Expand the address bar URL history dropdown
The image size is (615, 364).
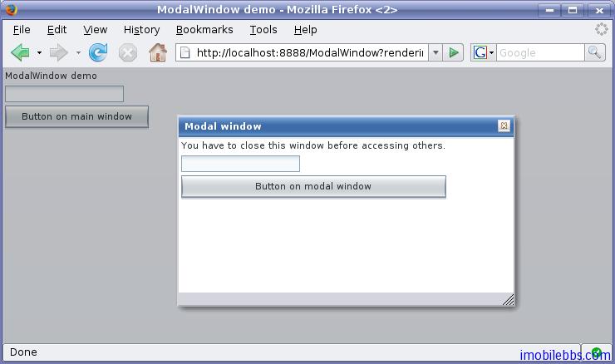coord(435,52)
